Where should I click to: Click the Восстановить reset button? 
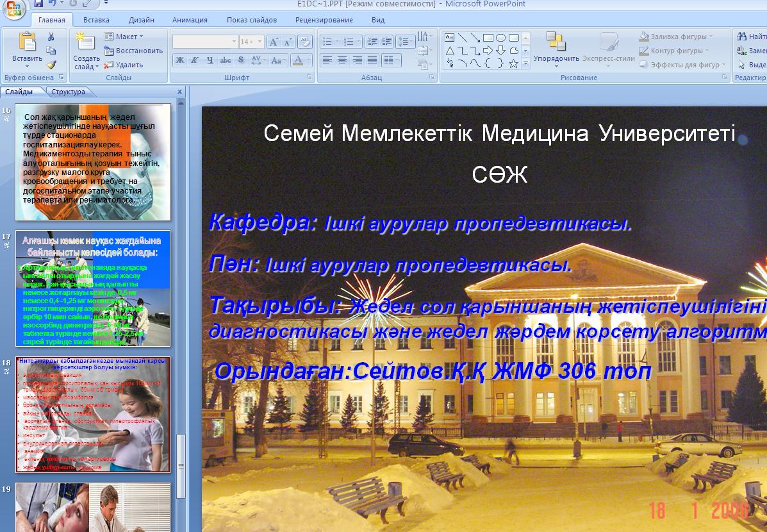(133, 51)
